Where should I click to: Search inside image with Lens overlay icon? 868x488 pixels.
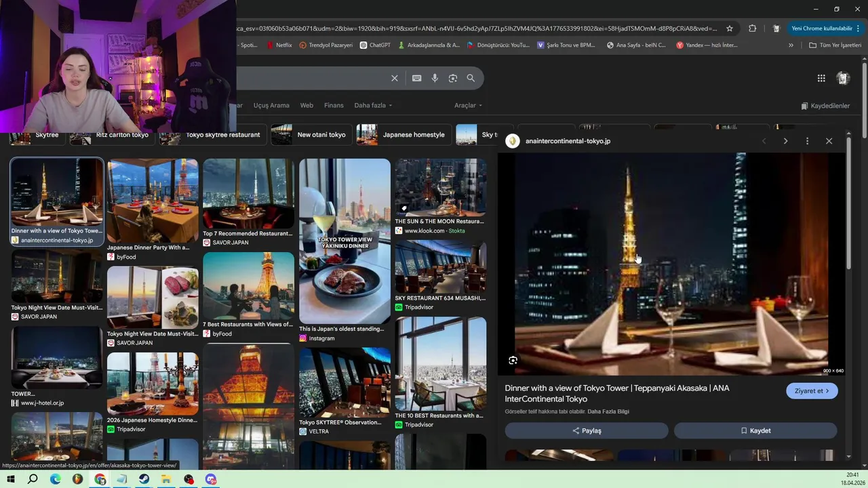tap(513, 361)
